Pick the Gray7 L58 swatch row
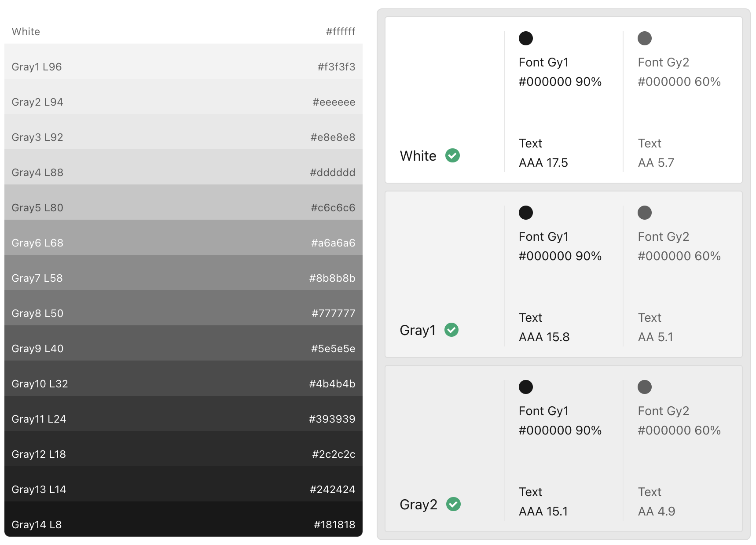The width and height of the screenshot is (756, 545). 183,272
